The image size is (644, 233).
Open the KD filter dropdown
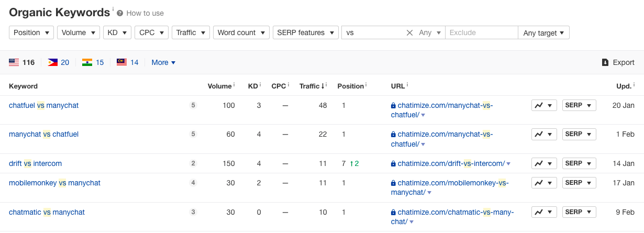pyautogui.click(x=117, y=32)
